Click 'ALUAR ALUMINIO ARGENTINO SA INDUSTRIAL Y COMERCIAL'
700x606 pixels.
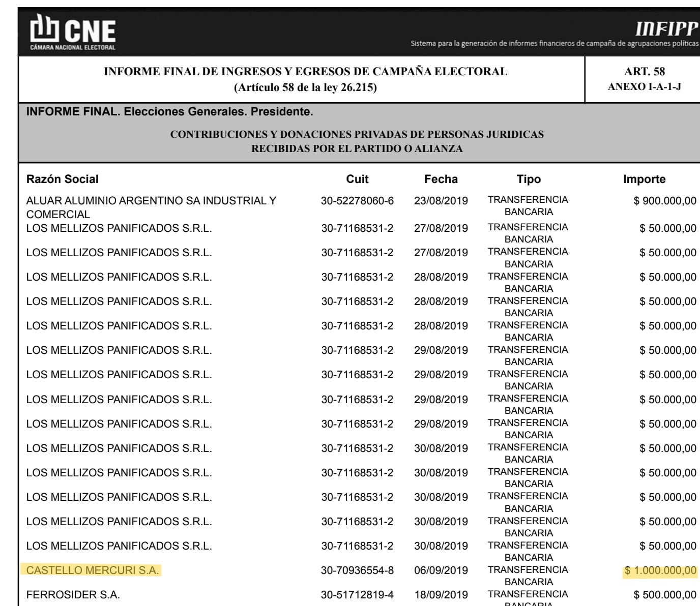tap(151, 207)
